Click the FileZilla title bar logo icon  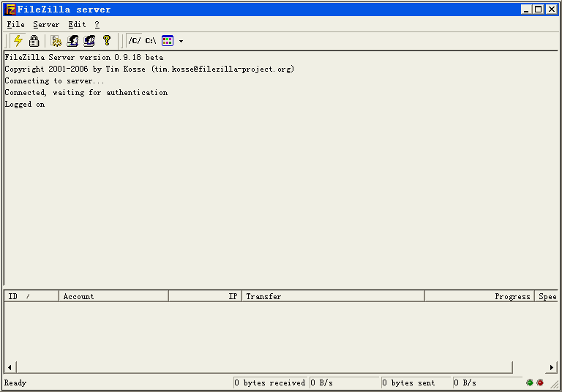click(11, 10)
